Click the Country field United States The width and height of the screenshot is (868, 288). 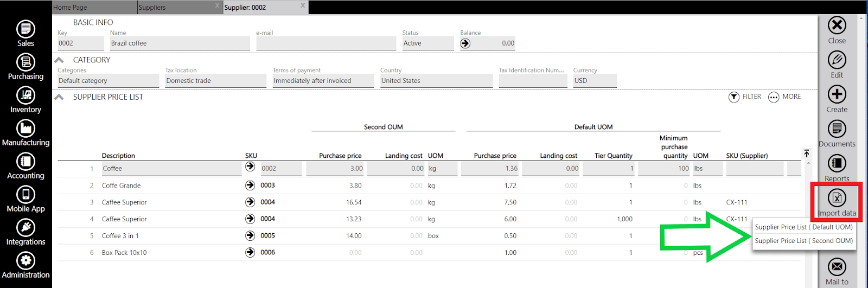tap(436, 81)
